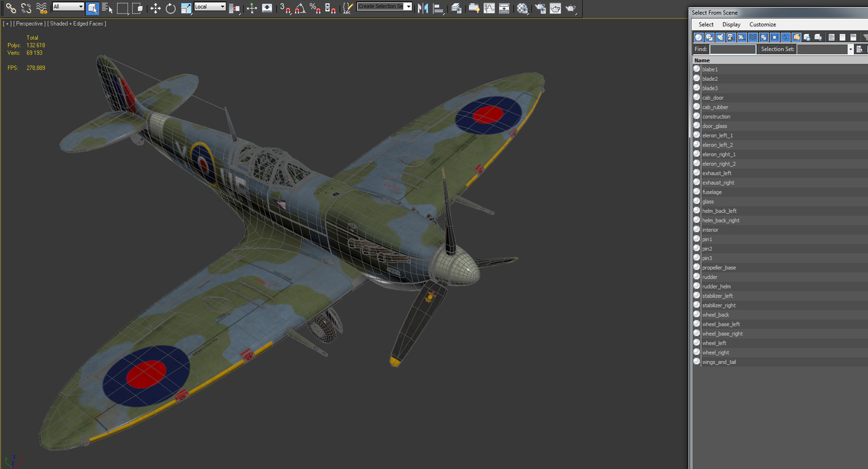Open the viewport [+] menu
The image size is (868, 469).
click(6, 23)
